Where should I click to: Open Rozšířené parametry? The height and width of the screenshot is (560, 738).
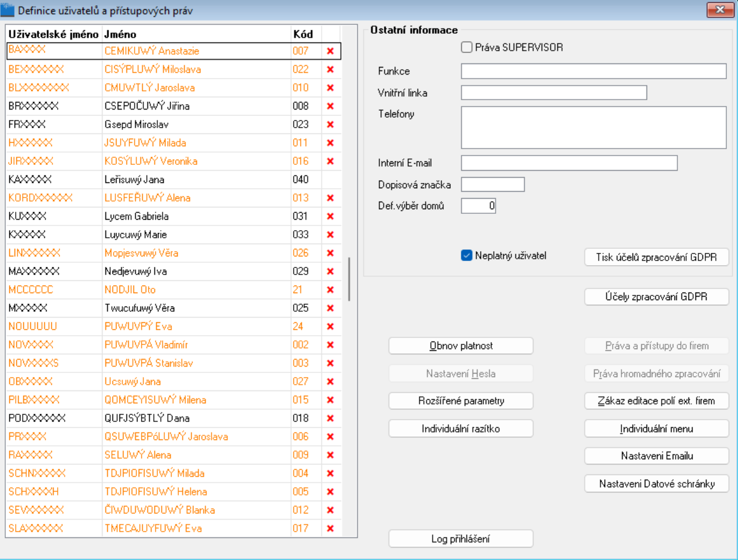coord(461,401)
